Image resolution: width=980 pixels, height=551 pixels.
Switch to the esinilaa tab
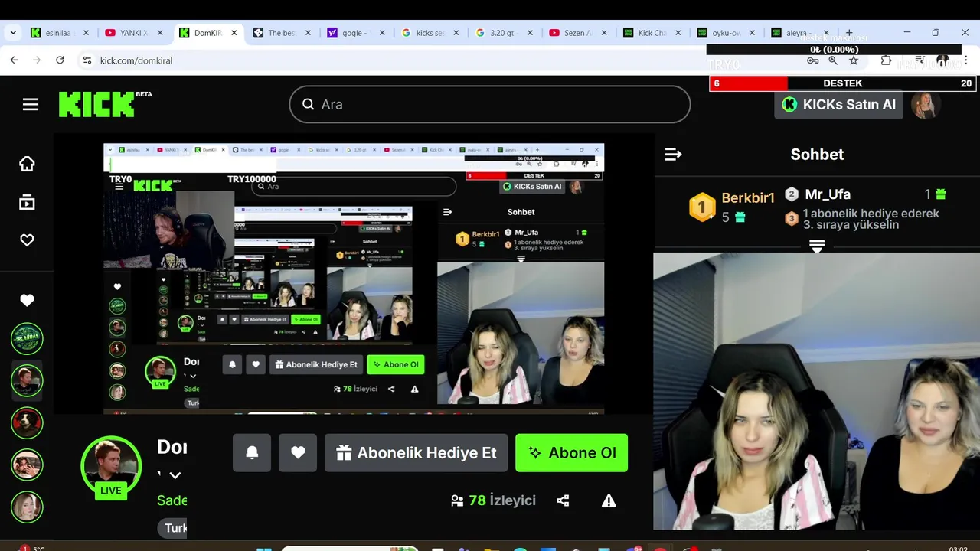click(60, 33)
